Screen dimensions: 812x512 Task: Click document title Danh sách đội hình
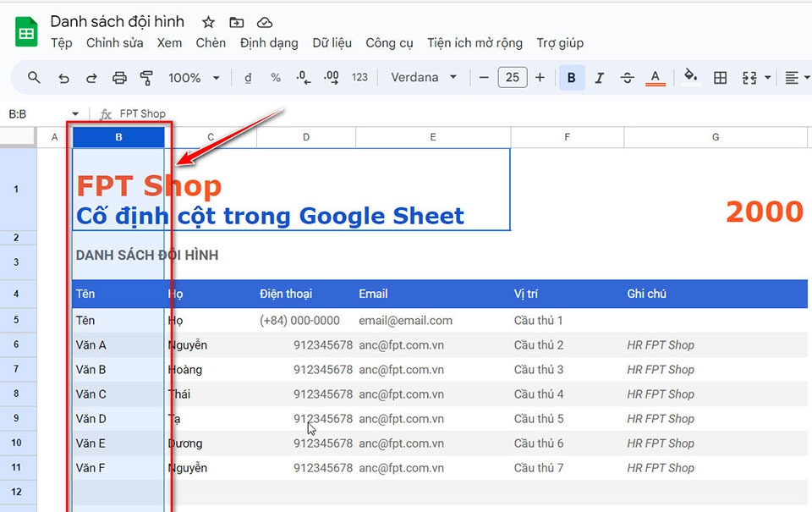click(x=117, y=21)
